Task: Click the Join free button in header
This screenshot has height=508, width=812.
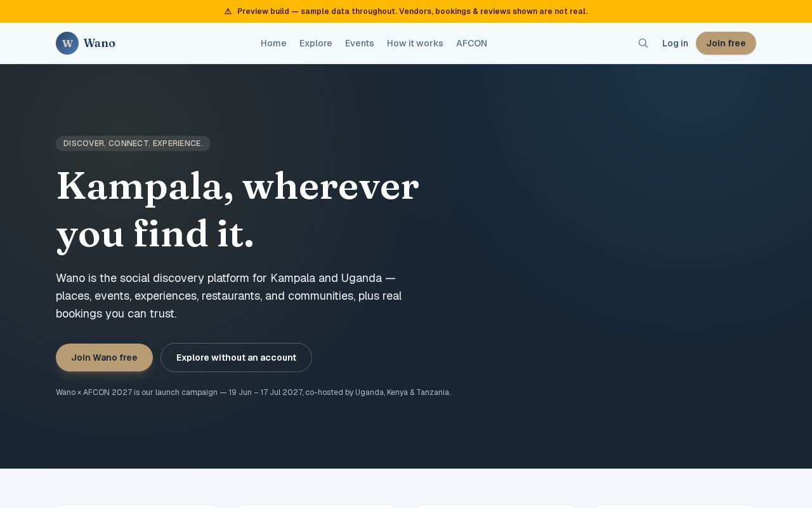Action: [726, 43]
